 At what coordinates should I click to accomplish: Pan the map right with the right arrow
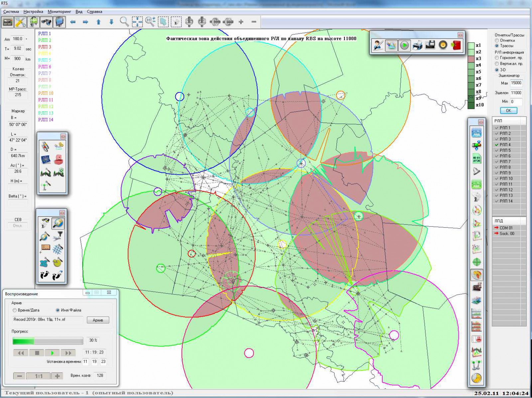click(85, 22)
